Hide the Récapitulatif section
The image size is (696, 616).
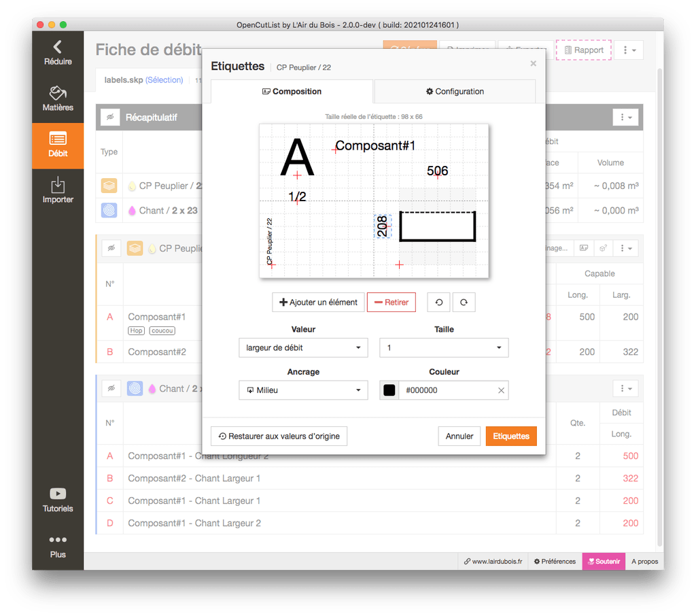[x=110, y=117]
